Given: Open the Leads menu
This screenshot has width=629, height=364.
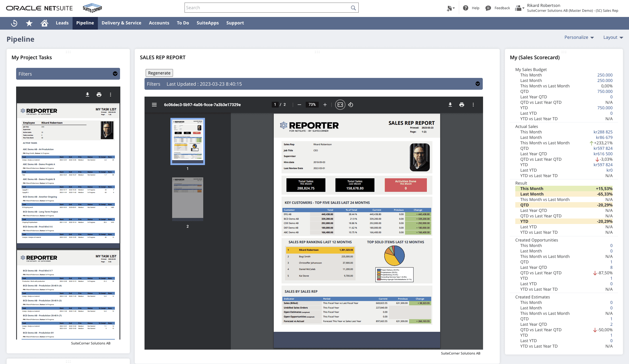Looking at the screenshot, I should pos(62,23).
